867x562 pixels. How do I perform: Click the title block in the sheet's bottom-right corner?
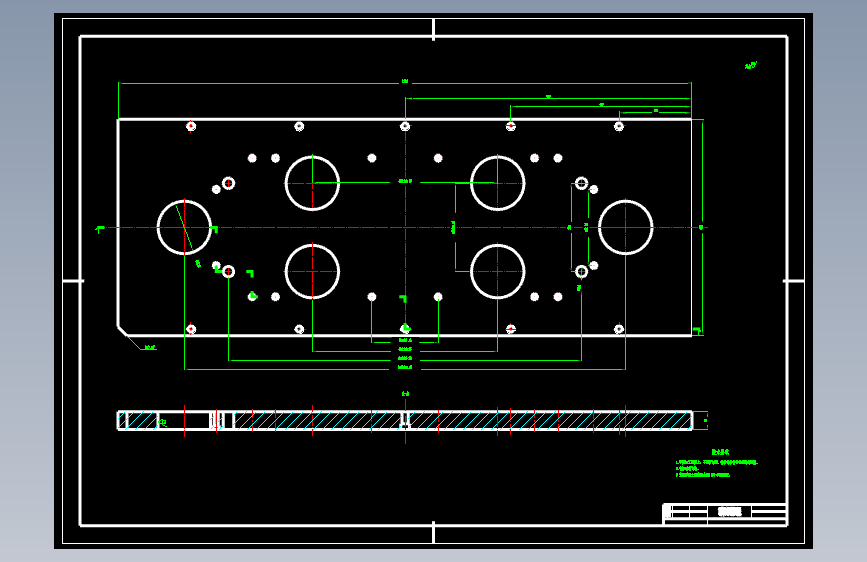[725, 514]
